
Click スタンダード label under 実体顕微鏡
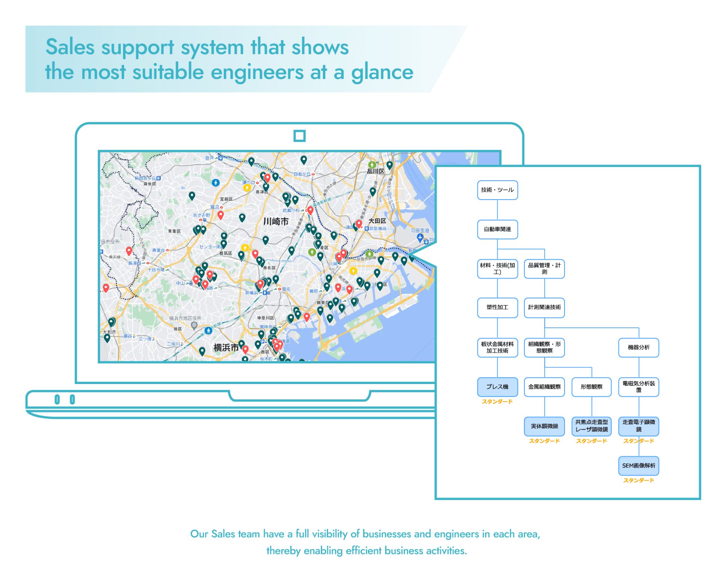tap(544, 441)
